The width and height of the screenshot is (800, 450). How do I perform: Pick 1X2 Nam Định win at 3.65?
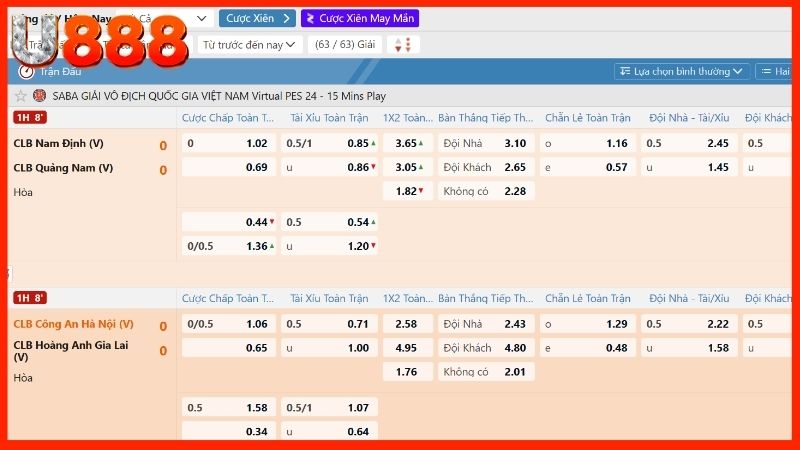click(408, 143)
